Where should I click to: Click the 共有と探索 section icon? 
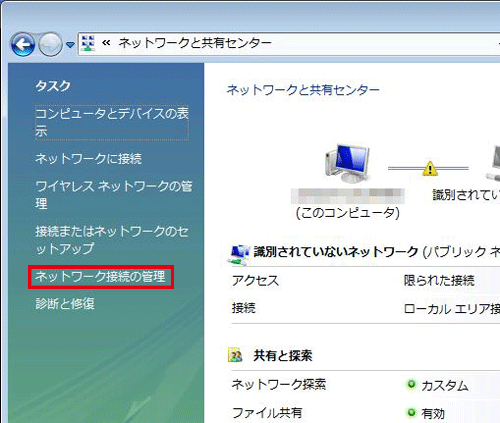point(235,355)
